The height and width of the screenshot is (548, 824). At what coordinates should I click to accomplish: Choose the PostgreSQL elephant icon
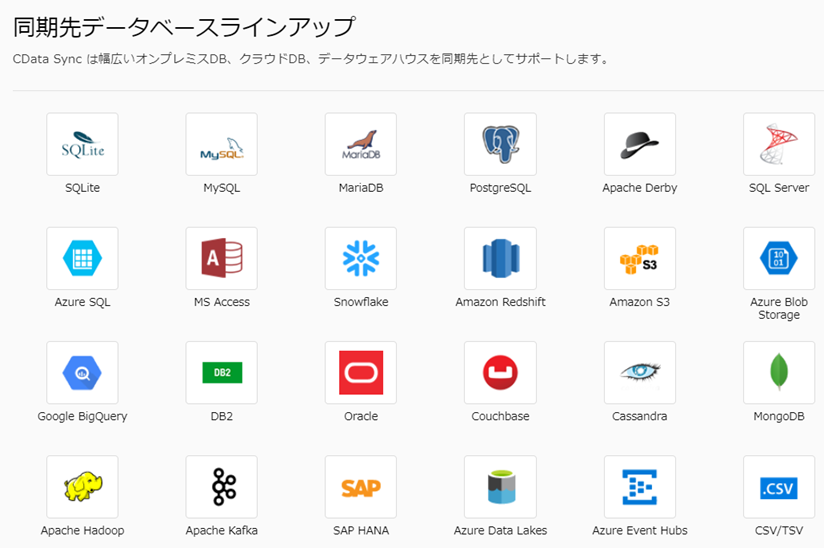pyautogui.click(x=500, y=144)
